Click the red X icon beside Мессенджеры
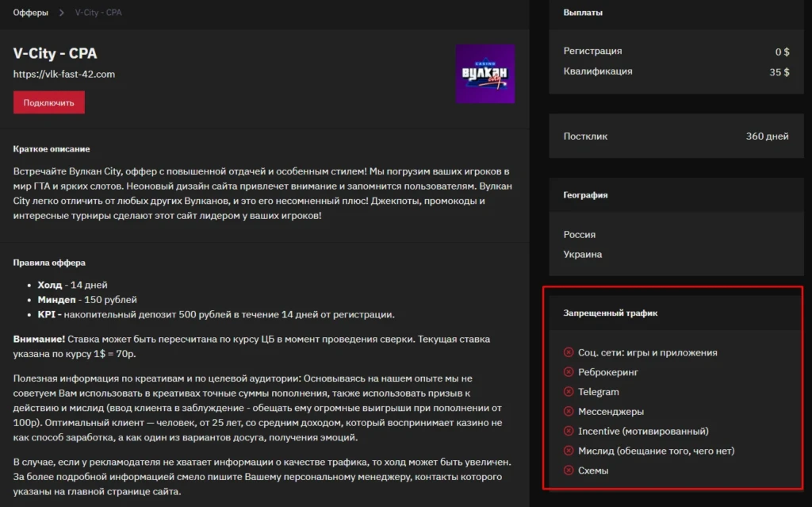Image resolution: width=812 pixels, height=507 pixels. pos(569,412)
